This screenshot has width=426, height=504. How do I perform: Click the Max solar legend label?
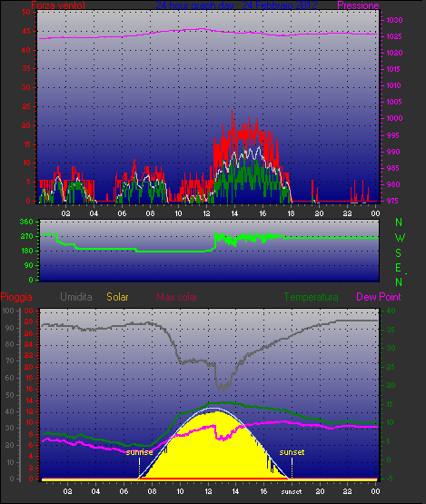177,297
